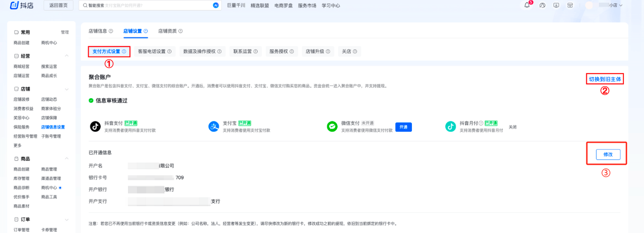
Task: Select the 服务授权 sub-tab
Action: point(281,52)
